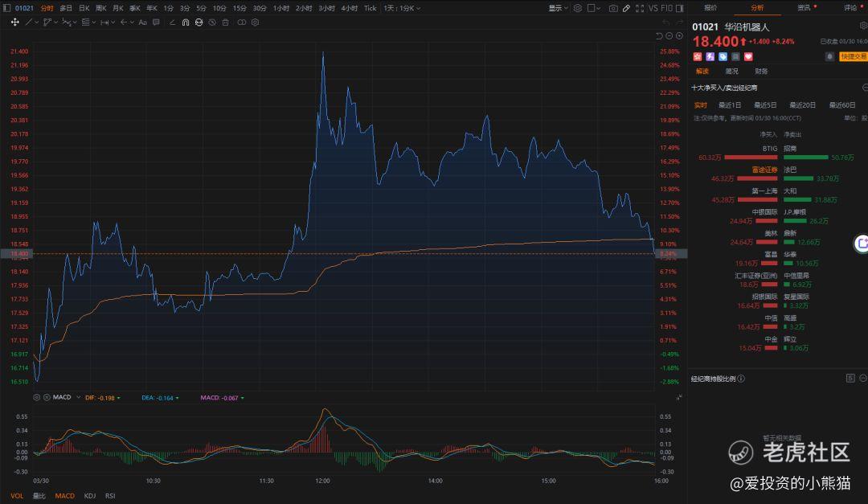This screenshot has height=504, width=868.
Task: Select the 1小时 timeframe
Action: coord(281,8)
